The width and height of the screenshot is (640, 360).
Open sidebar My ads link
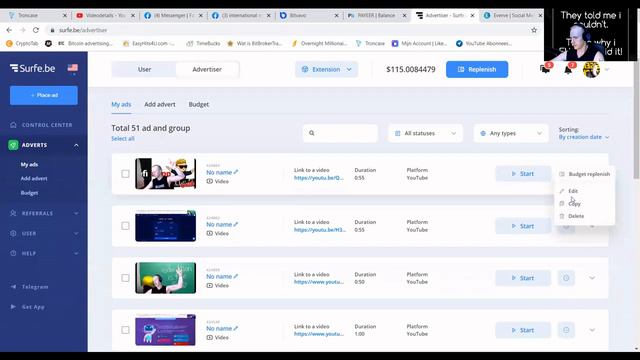coord(29,164)
